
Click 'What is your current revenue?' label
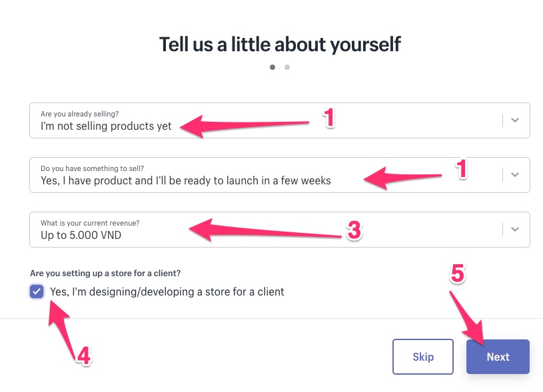(x=90, y=223)
